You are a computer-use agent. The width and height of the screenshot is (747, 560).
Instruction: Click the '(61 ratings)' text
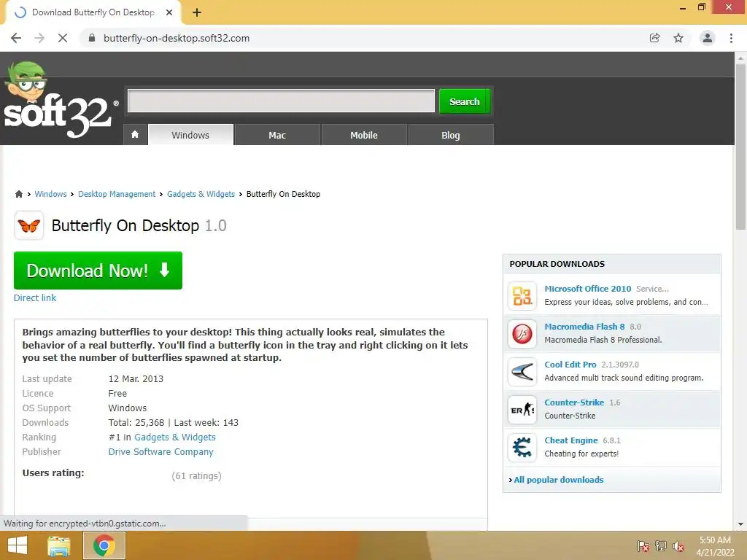[196, 476]
